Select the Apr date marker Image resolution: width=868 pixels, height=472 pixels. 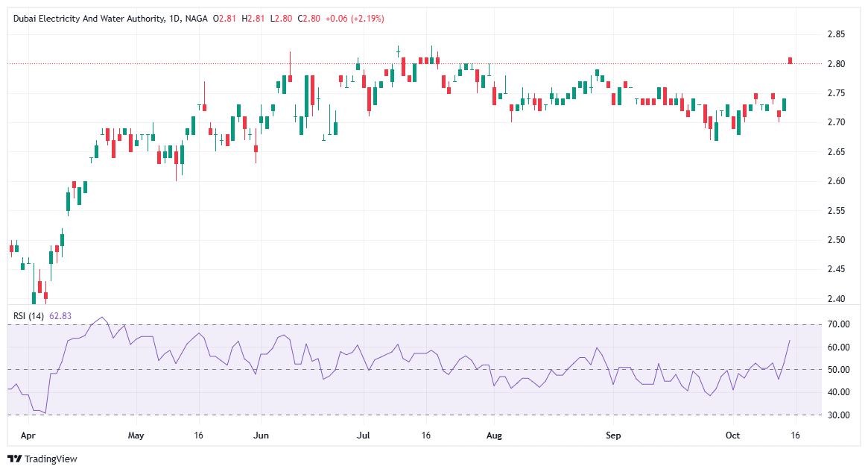point(28,433)
